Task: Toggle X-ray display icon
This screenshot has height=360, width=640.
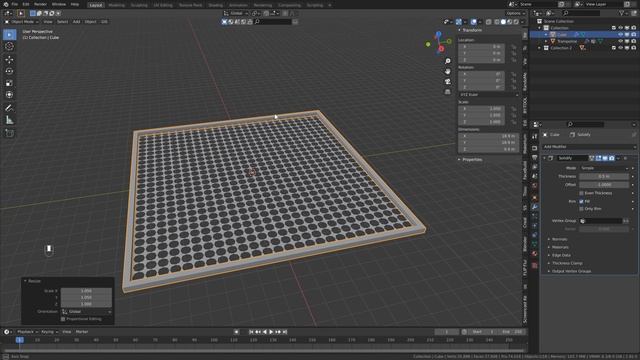Action: click(489, 22)
